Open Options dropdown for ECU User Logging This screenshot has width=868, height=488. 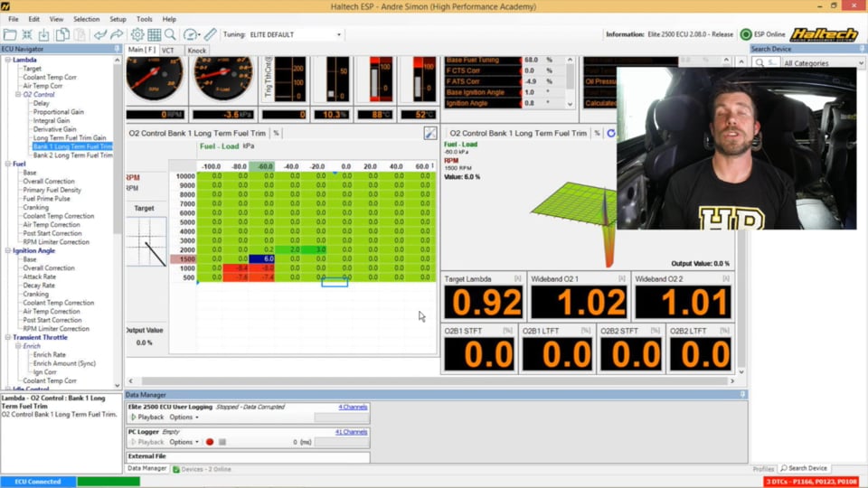184,418
